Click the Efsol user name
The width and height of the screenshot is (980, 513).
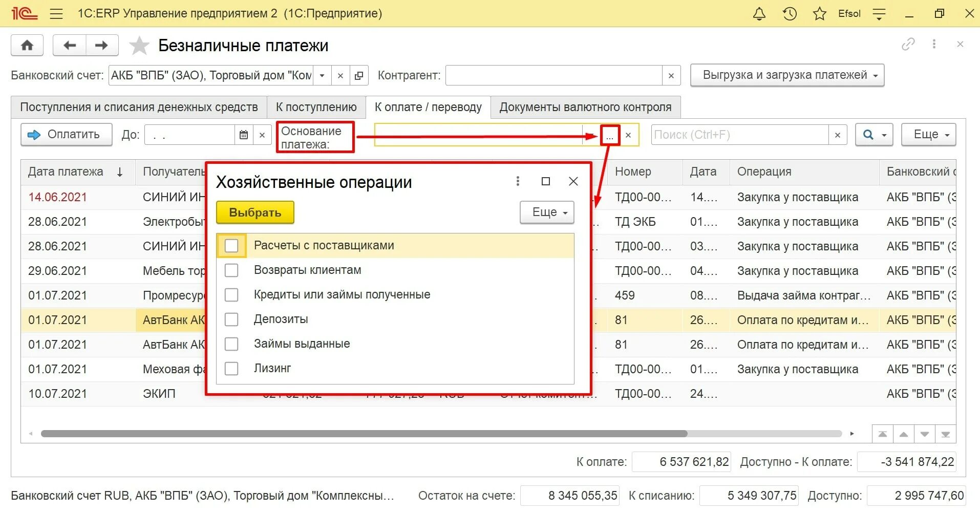(x=849, y=14)
